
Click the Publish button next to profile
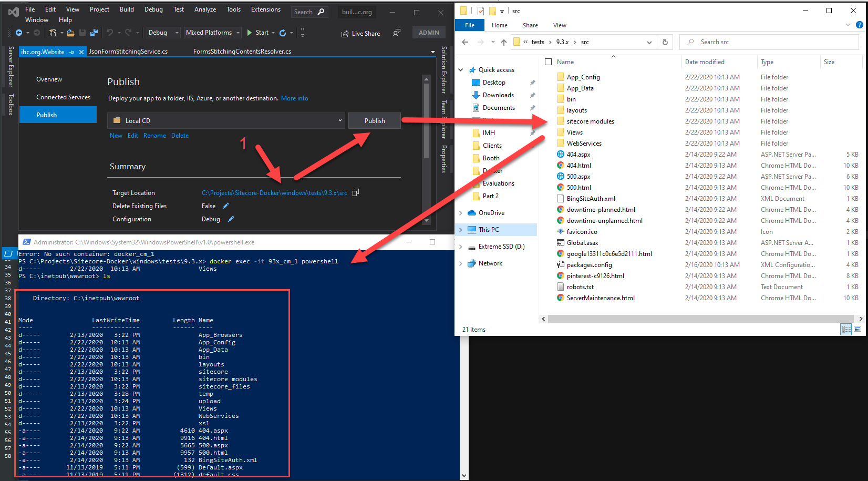(x=375, y=120)
